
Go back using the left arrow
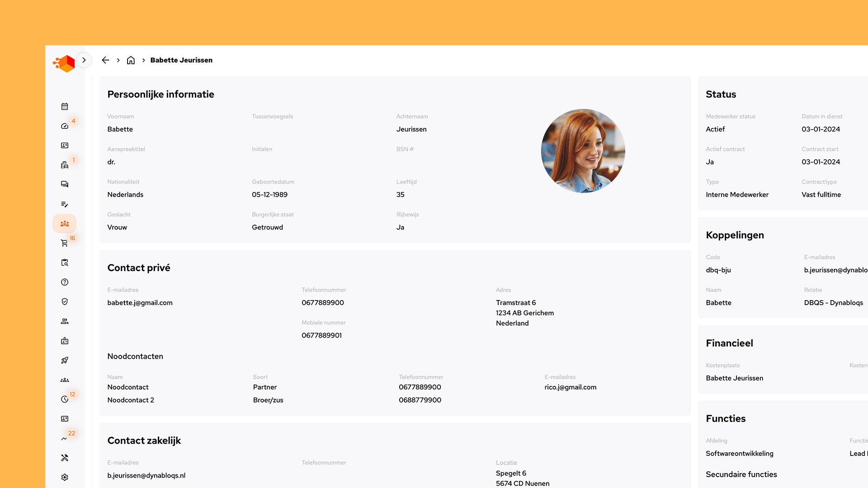[105, 60]
